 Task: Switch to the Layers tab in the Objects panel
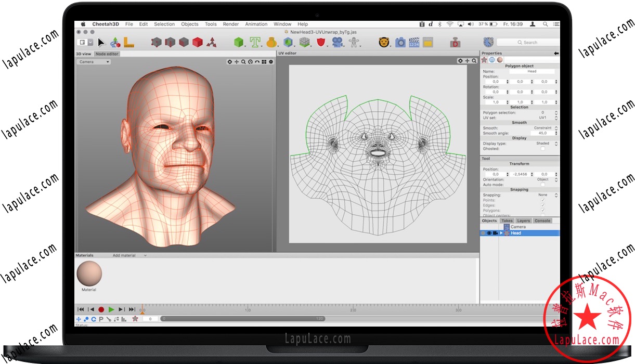[524, 220]
